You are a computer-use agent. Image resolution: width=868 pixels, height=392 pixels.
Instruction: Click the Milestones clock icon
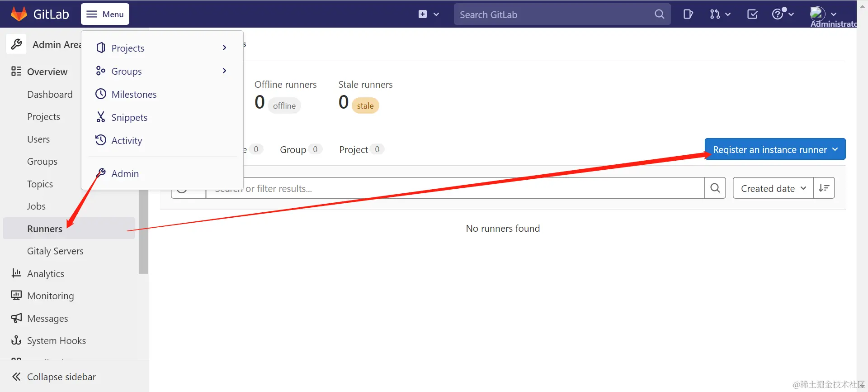coord(101,94)
